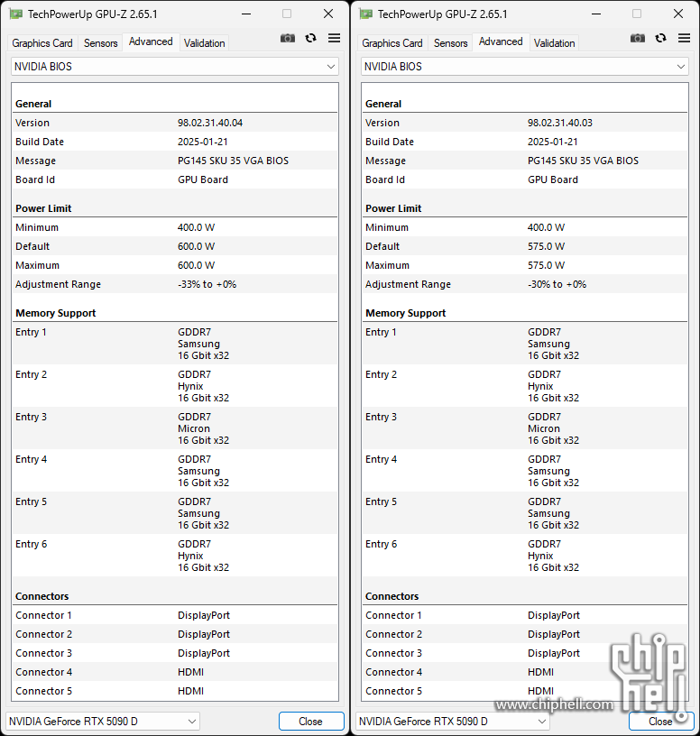
Task: Open the RTX 5090 D GPU selector in left window
Action: (x=103, y=721)
